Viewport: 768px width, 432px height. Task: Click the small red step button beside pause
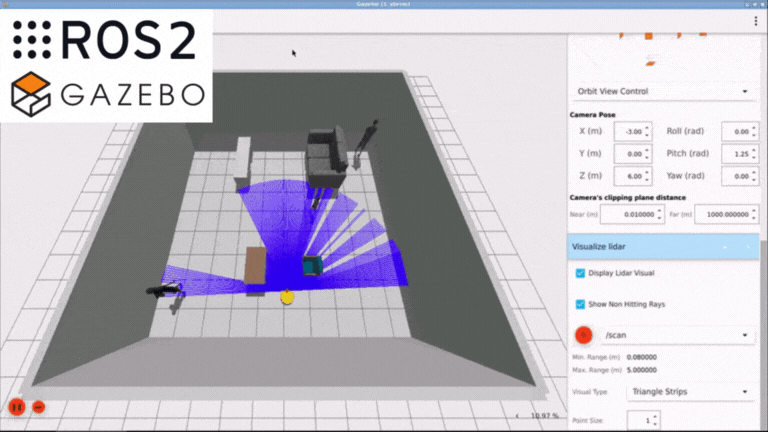[39, 407]
